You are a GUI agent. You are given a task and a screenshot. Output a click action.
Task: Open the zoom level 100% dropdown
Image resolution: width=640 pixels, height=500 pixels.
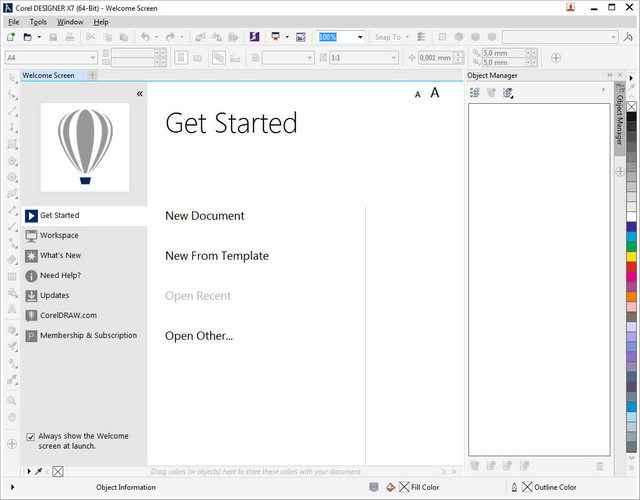pos(360,37)
